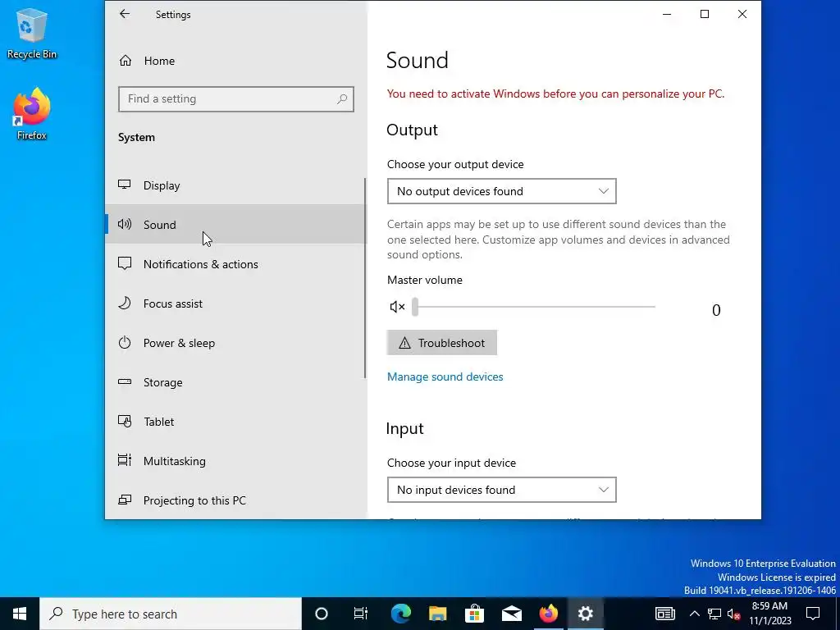Open Focus assist settings
840x630 pixels.
pos(235,304)
